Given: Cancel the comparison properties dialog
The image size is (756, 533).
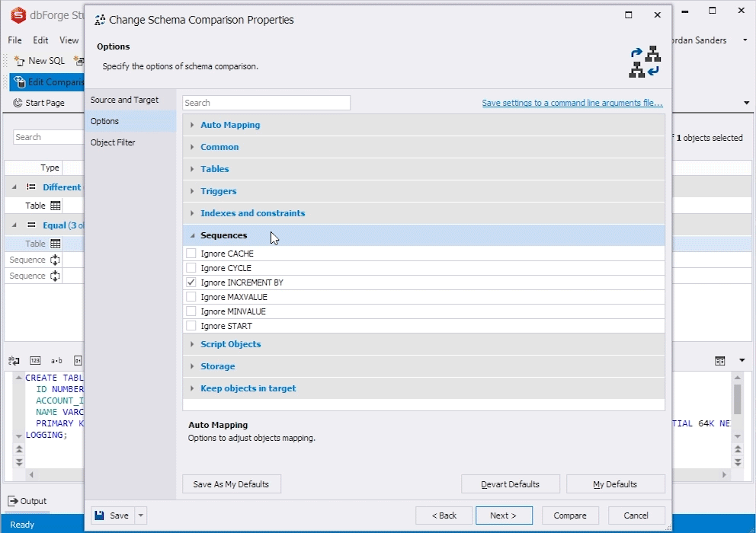Looking at the screenshot, I should tap(636, 515).
